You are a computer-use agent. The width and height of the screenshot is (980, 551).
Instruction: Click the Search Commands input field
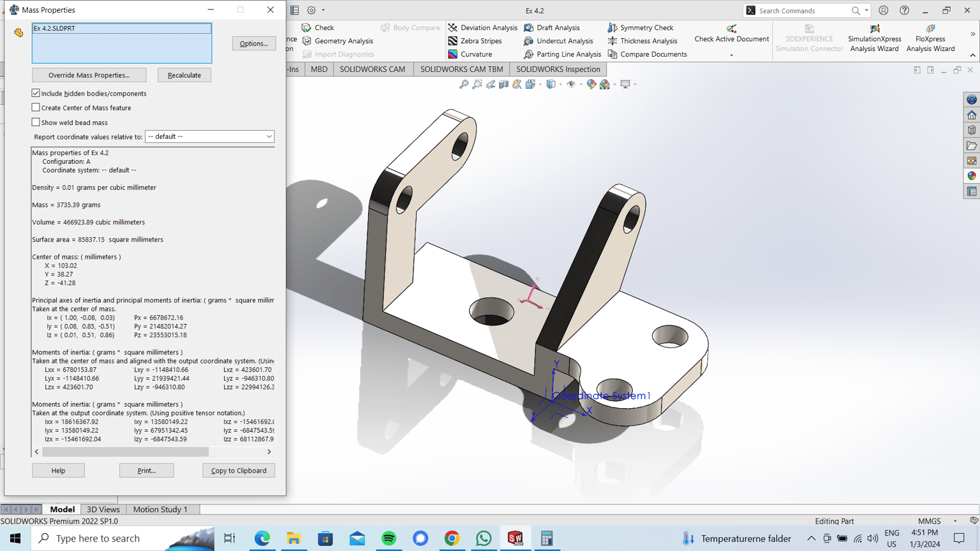coord(803,10)
